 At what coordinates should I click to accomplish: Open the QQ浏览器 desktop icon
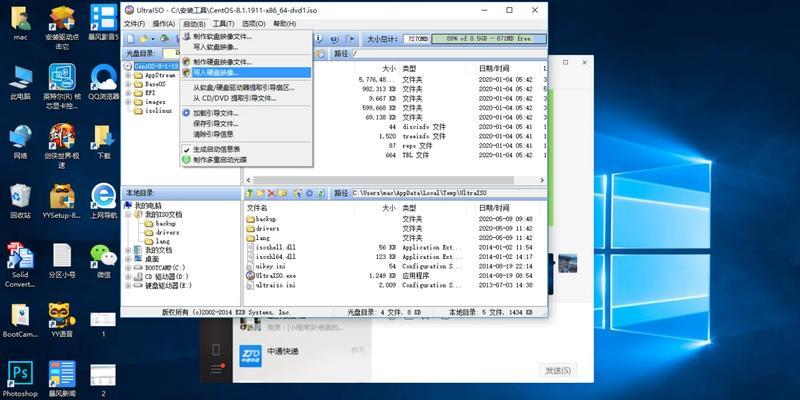pos(104,82)
